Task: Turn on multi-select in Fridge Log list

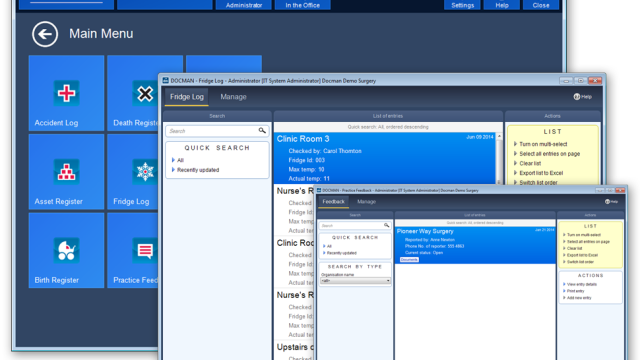Action: [543, 144]
